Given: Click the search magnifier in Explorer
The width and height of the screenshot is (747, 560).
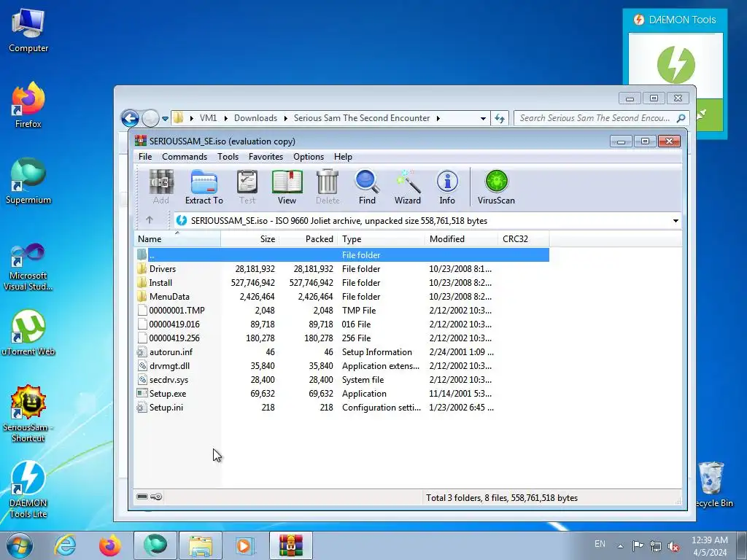Looking at the screenshot, I should tap(681, 117).
